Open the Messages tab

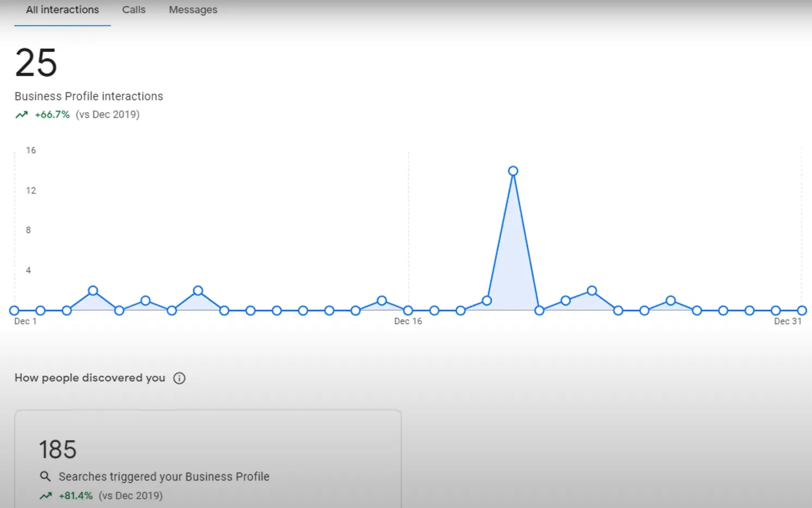click(193, 10)
